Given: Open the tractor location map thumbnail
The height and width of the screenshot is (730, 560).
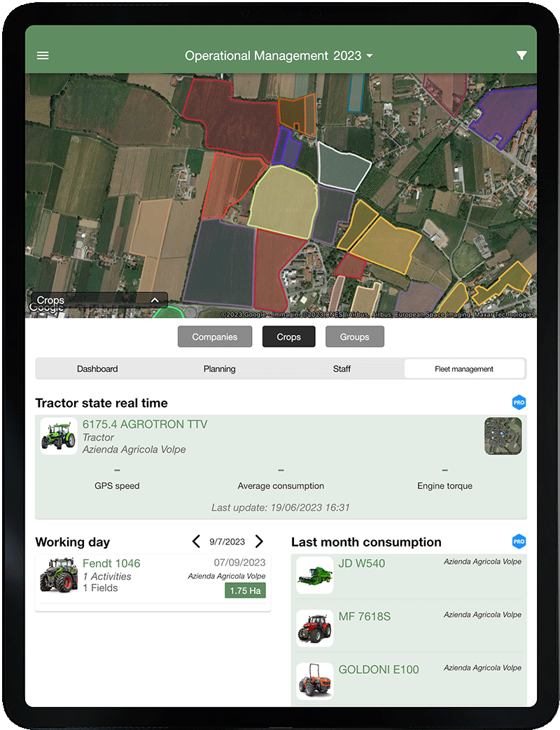Looking at the screenshot, I should (503, 436).
